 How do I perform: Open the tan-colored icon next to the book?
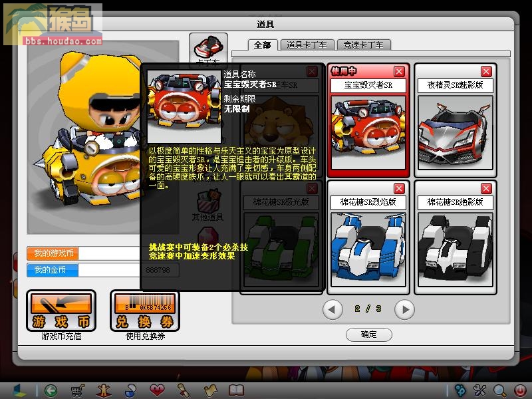click(x=210, y=391)
